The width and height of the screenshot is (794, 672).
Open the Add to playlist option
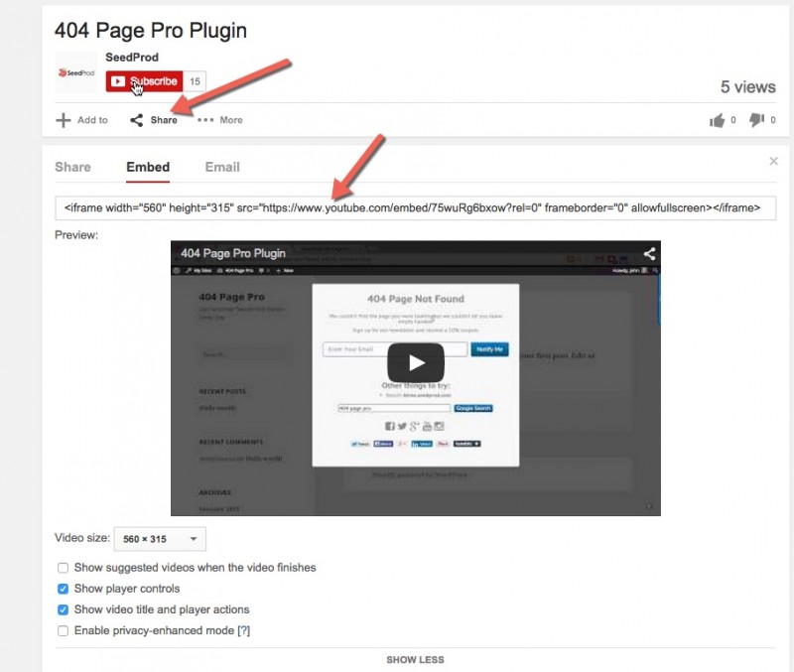[x=80, y=119]
